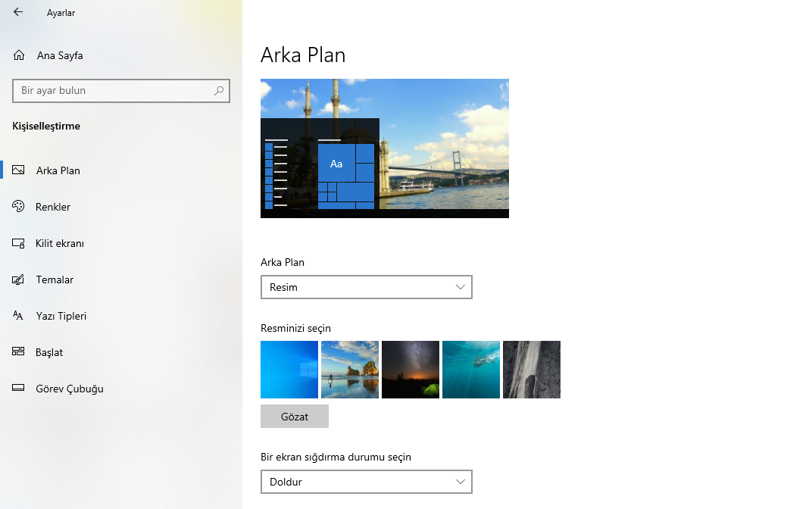
Task: Click the Görev Çubuğu taskbar icon
Action: click(18, 387)
